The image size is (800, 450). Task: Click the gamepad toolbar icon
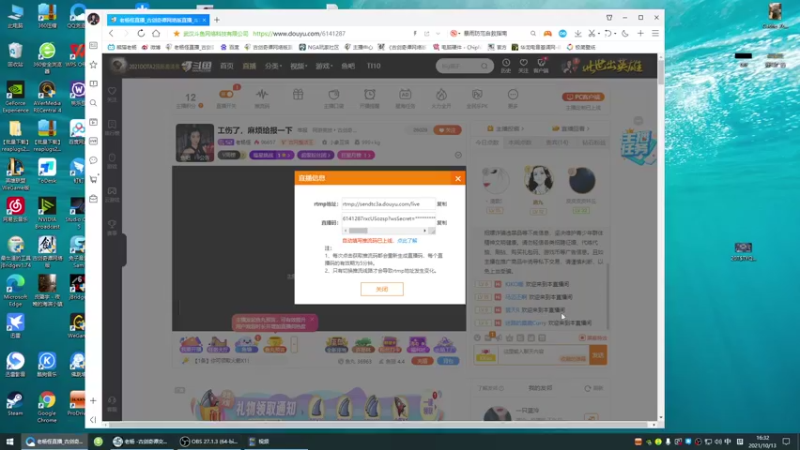[547, 34]
